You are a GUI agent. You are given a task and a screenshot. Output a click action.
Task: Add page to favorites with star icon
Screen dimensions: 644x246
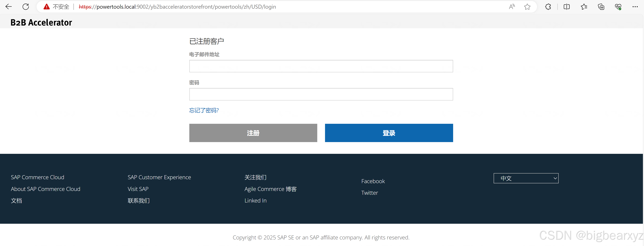(x=527, y=7)
